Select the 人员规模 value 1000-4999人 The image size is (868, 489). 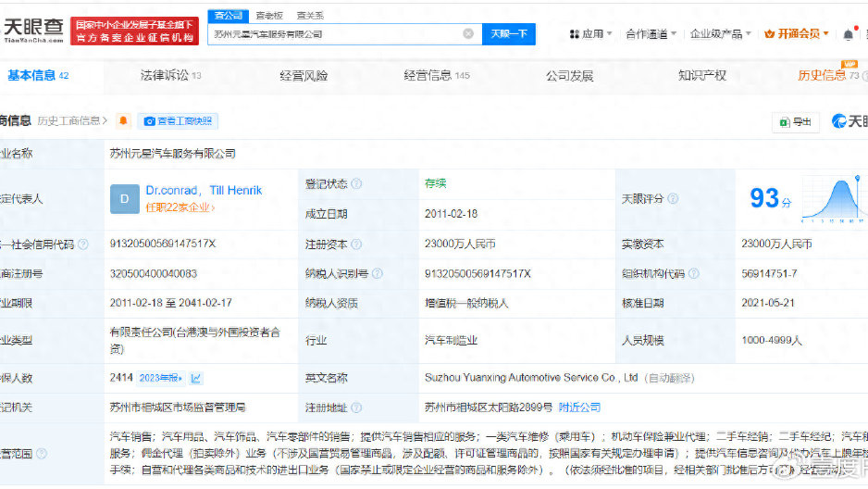click(772, 341)
